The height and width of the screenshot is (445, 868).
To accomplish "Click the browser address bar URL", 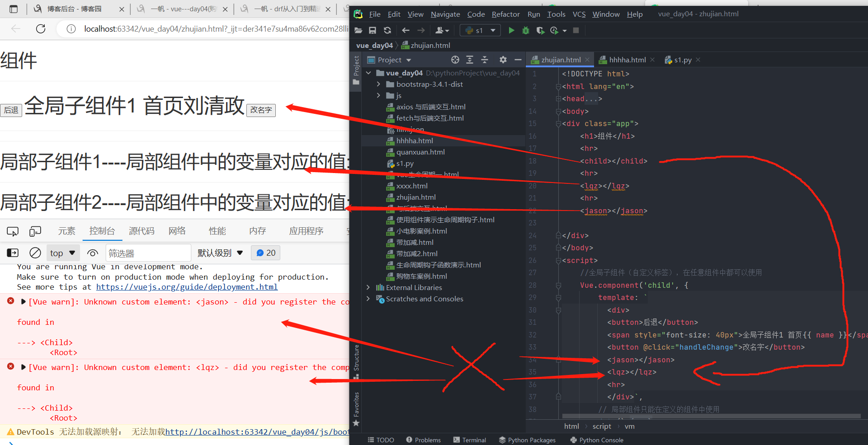I will pyautogui.click(x=216, y=29).
